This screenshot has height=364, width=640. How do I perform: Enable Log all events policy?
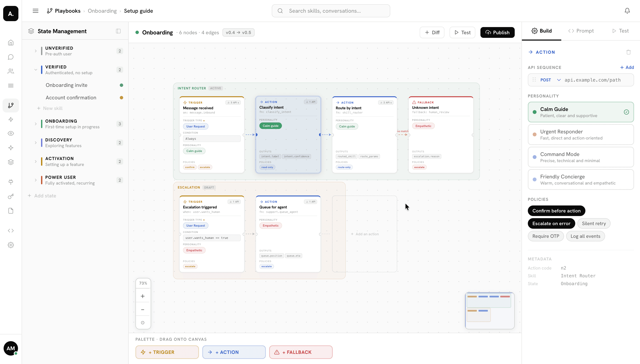point(585,236)
